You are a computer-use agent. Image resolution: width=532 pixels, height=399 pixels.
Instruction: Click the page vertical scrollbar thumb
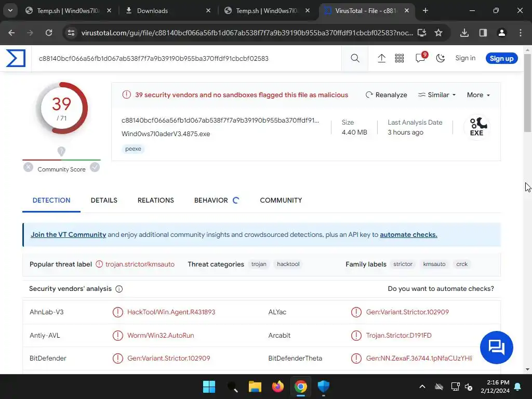pyautogui.click(x=528, y=92)
